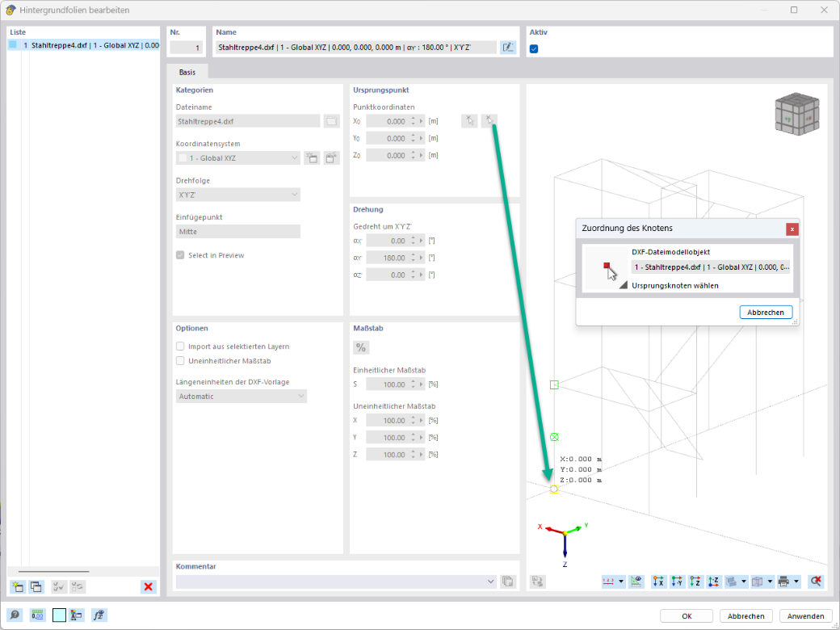Viewport: 840px width, 630px height.
Task: Click the solid render mode icon
Action: 732,582
